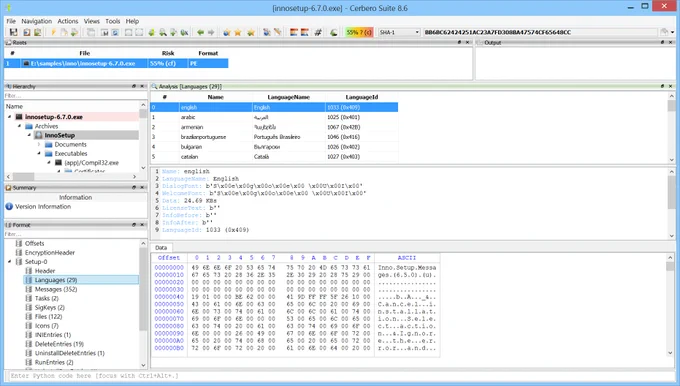Select Messages (352) in Format tree

click(x=56, y=289)
